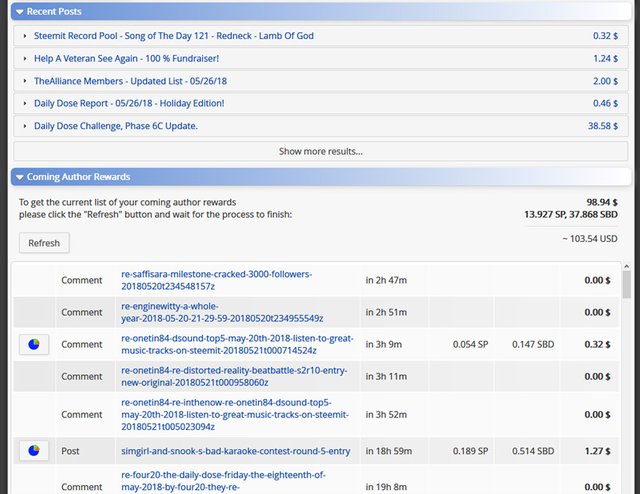Open re-onetin84-re-distorted-reality-beatbattle comment link
The image size is (640, 494).
pos(234,376)
